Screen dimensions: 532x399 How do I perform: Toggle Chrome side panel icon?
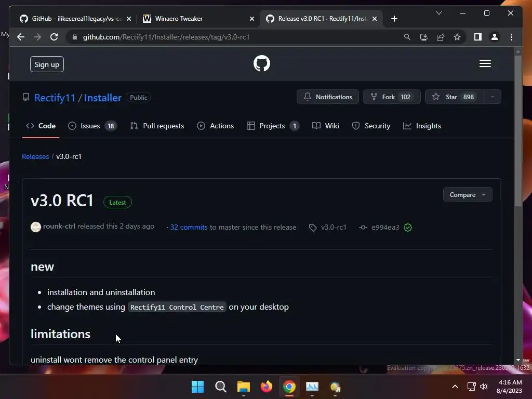pos(478,37)
